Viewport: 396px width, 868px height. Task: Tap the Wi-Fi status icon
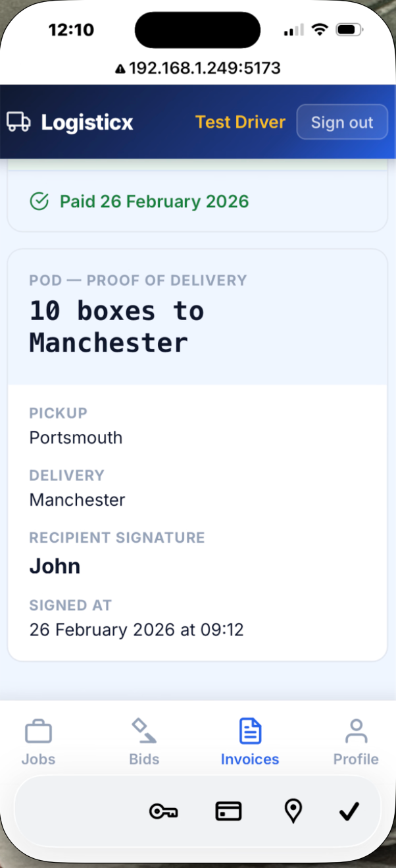(x=320, y=30)
